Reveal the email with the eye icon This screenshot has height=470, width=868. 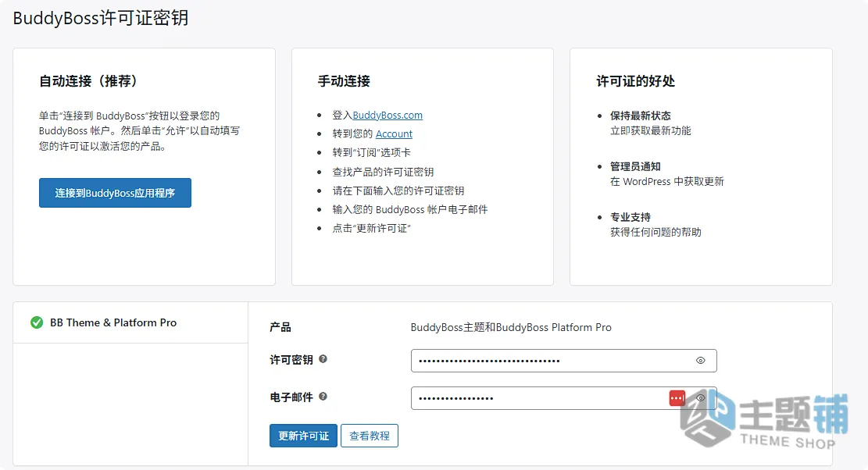700,398
